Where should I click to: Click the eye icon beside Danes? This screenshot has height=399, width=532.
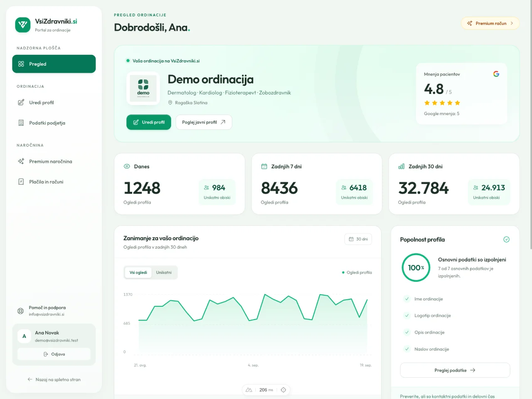coord(127,166)
